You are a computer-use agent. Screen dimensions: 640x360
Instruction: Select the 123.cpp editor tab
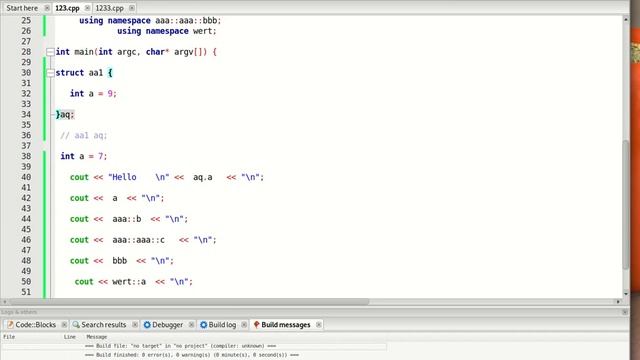pyautogui.click(x=67, y=8)
